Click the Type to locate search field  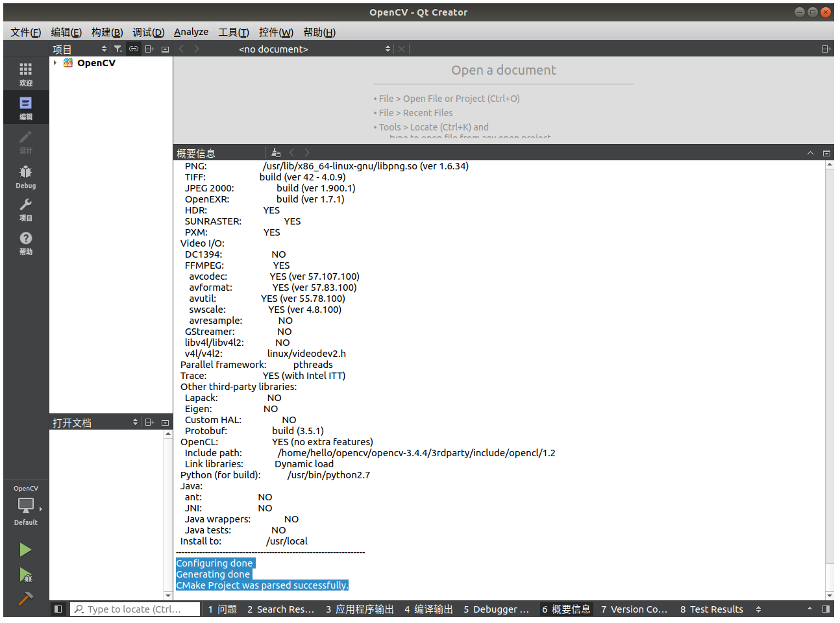135,609
